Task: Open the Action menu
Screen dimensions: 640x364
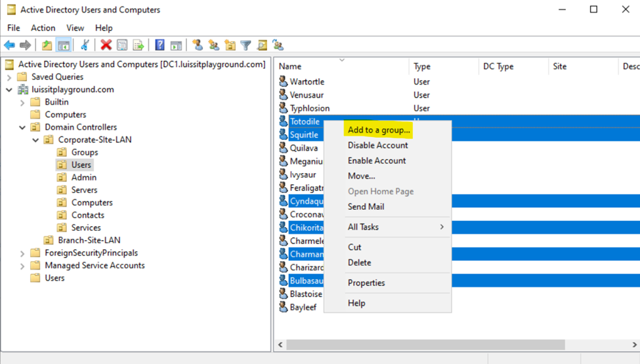Action: click(x=43, y=28)
